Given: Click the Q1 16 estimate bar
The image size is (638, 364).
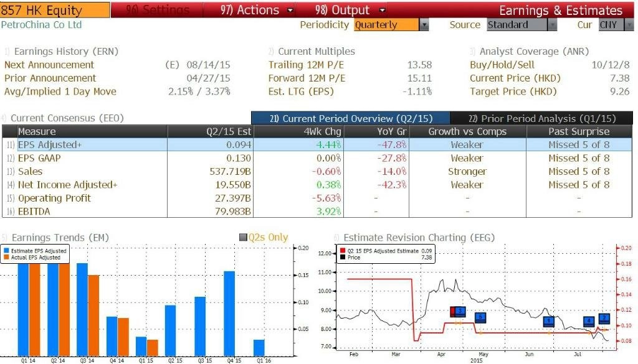Looking at the screenshot, I should [259, 348].
